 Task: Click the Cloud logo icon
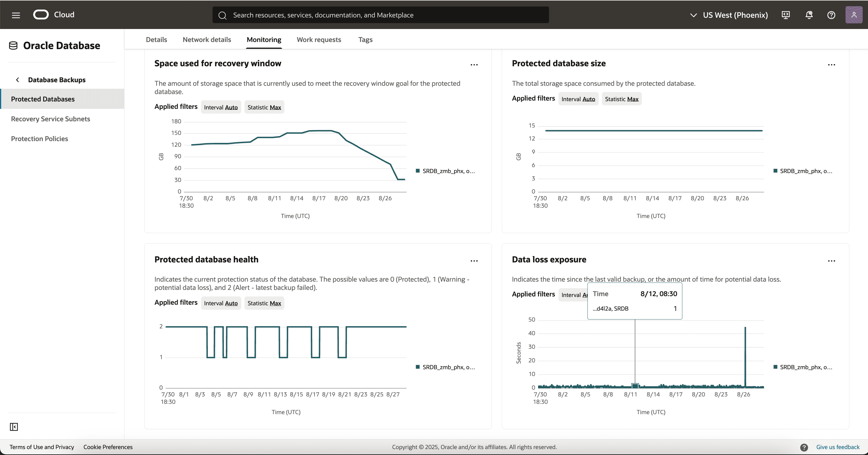pos(41,15)
